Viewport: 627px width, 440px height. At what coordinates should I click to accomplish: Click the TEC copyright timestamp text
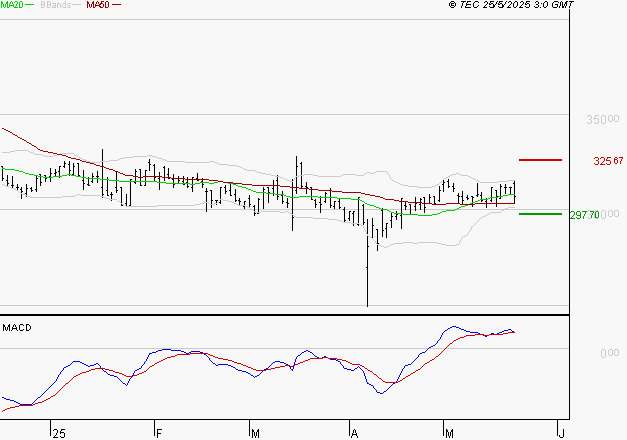click(x=511, y=6)
